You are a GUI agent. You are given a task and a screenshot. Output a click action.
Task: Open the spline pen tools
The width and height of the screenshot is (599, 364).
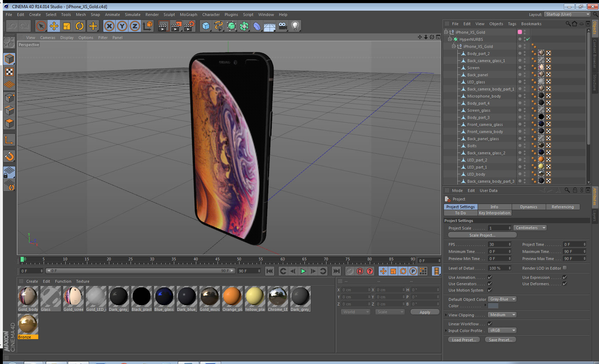[x=219, y=26]
